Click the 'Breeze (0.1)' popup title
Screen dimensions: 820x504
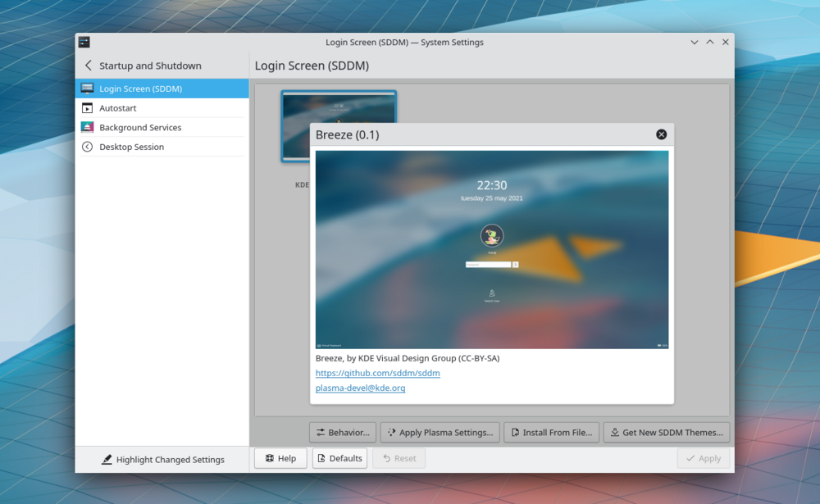point(347,134)
